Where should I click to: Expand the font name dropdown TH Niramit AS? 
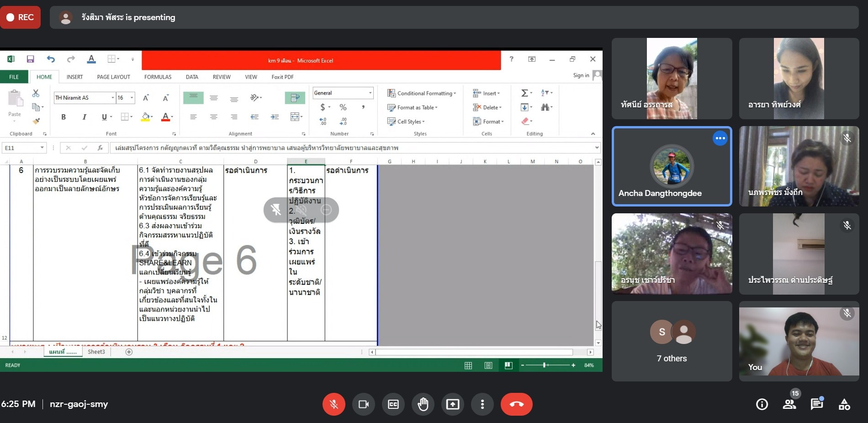[112, 98]
